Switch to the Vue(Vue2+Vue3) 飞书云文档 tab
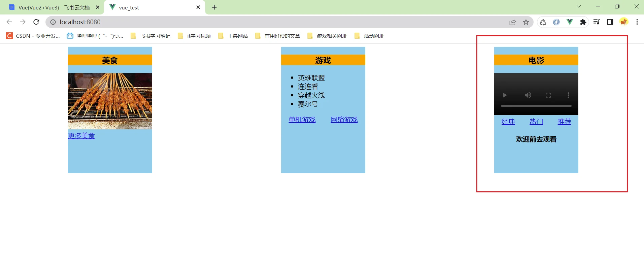 pos(54,7)
